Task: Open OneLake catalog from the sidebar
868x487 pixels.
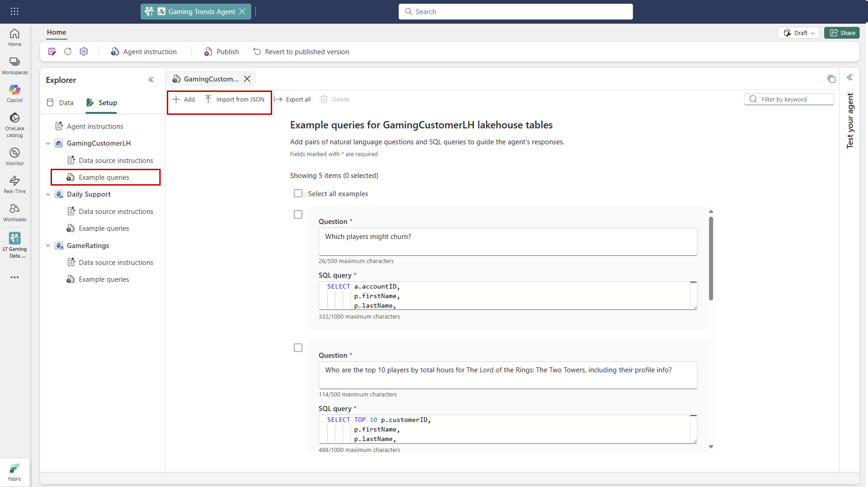Action: (14, 125)
